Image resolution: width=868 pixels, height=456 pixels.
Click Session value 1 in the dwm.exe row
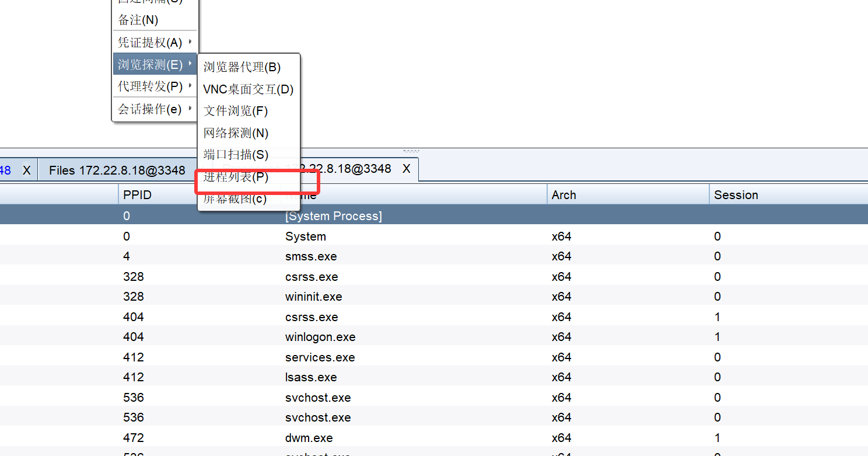click(717, 438)
